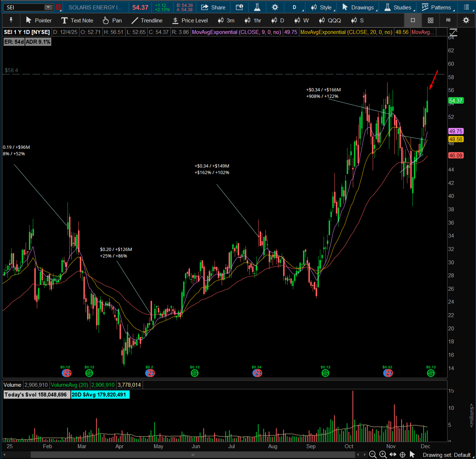Image resolution: width=476 pixels, height=459 pixels.
Task: Open the Style menu
Action: point(322,7)
